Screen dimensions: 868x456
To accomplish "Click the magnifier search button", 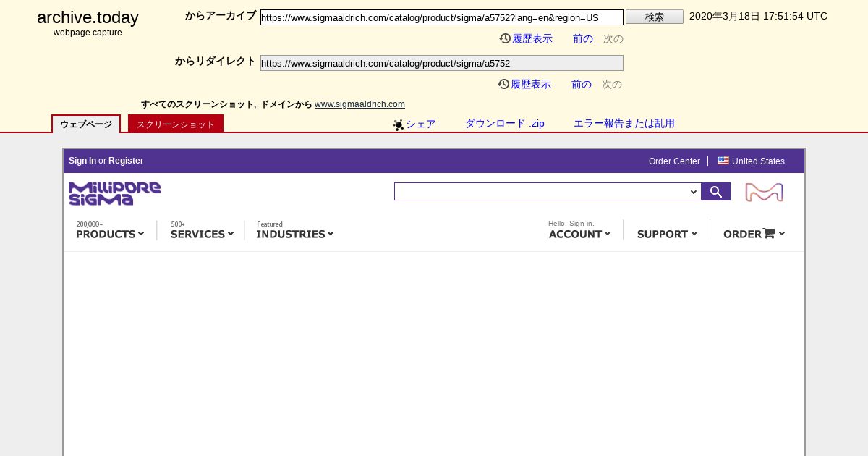I will tap(716, 192).
